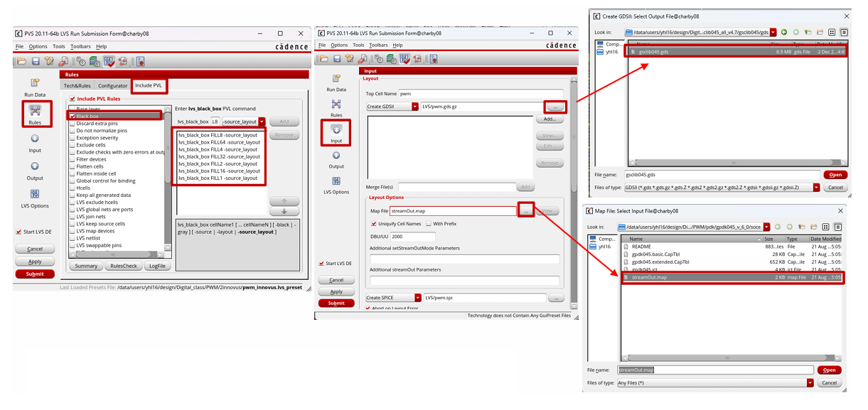This screenshot has height=410, width=868.
Task: Move selected black box command up
Action: [x=284, y=202]
